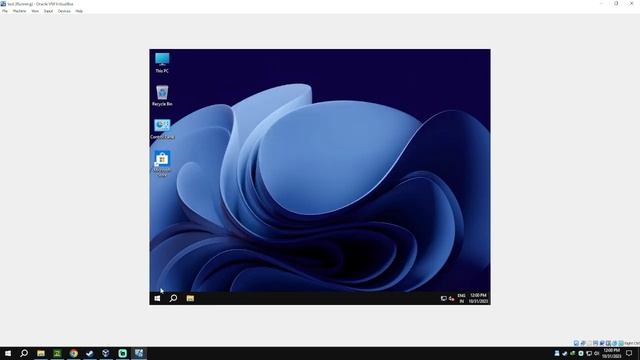Click Right Ctrl host key indicator
This screenshot has width=640, height=360.
coord(632,343)
